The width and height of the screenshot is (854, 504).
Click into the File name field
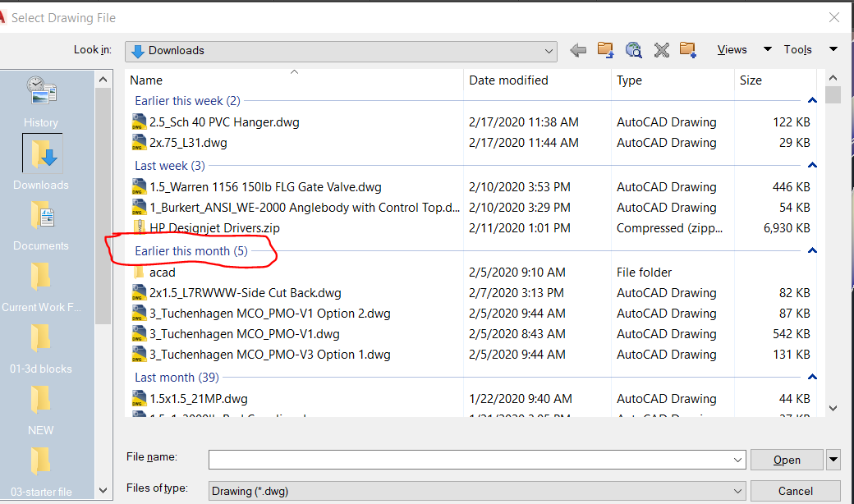click(x=476, y=460)
